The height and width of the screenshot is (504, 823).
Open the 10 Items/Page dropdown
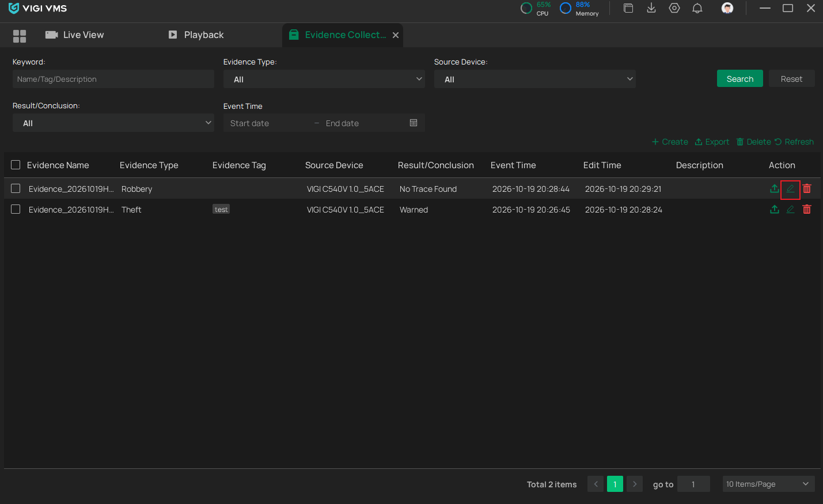pyautogui.click(x=768, y=484)
